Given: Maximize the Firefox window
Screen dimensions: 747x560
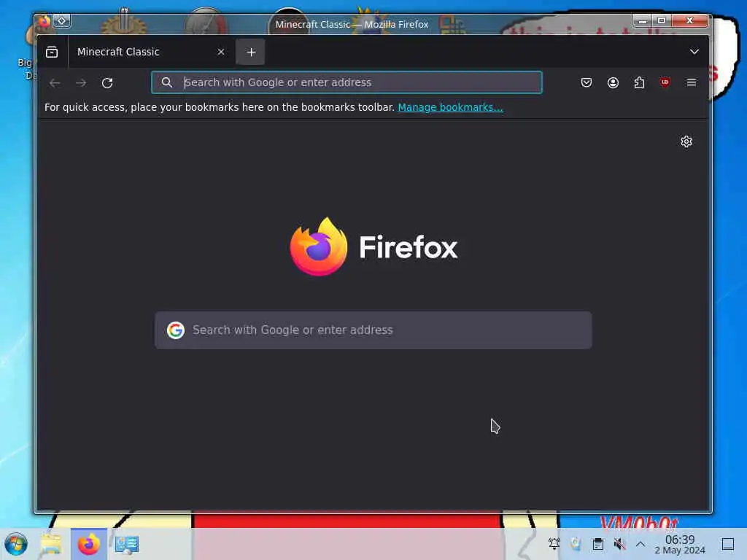Looking at the screenshot, I should (x=661, y=20).
